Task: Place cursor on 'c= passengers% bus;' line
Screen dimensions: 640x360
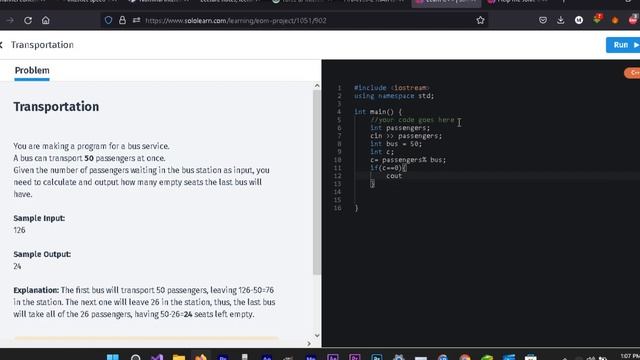Action: click(408, 160)
